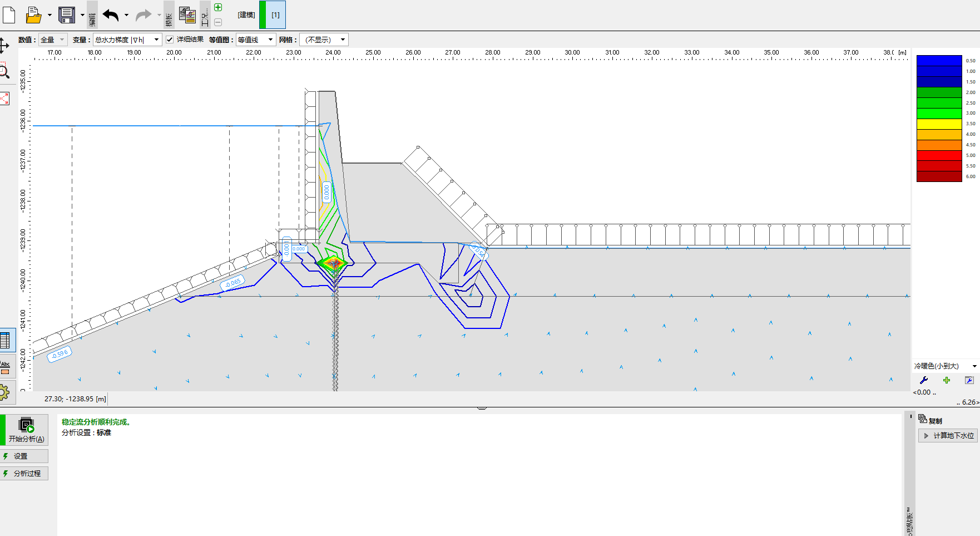Open the vertical 编辑 (Edit) menu

(92, 15)
